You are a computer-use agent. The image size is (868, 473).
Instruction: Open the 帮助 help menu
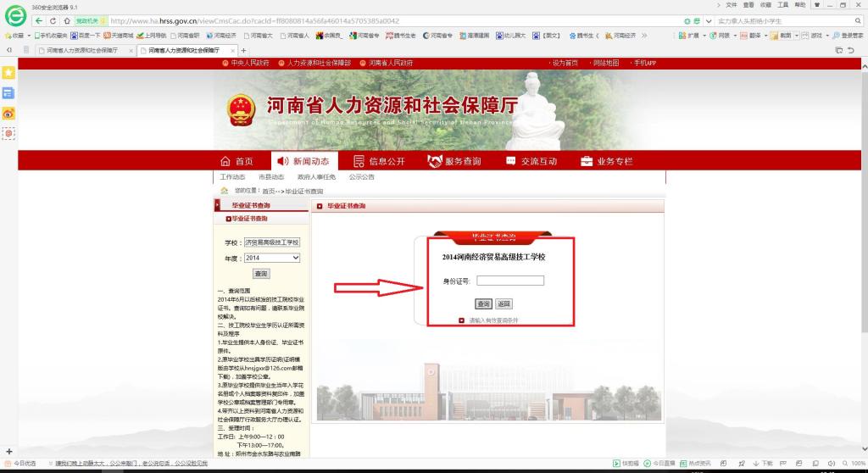[800, 5]
